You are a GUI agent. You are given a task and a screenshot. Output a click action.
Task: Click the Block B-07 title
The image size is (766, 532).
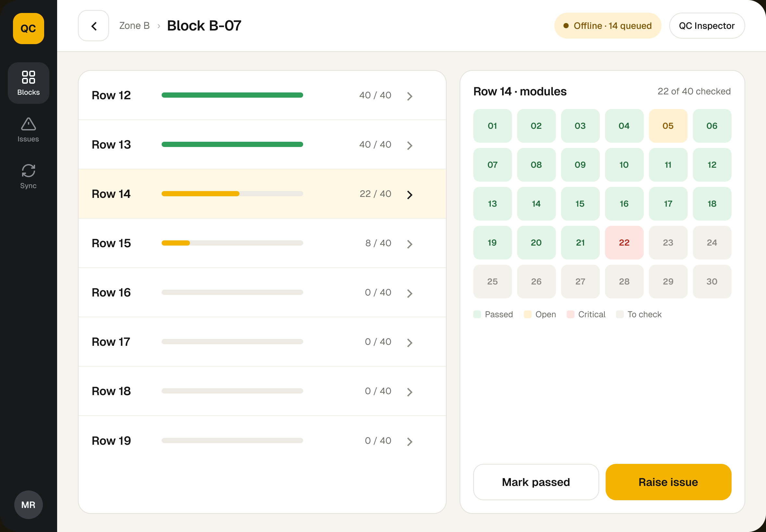tap(204, 26)
